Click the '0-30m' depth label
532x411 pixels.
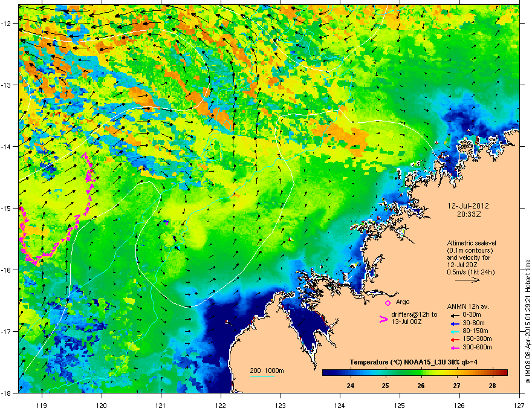coord(472,314)
